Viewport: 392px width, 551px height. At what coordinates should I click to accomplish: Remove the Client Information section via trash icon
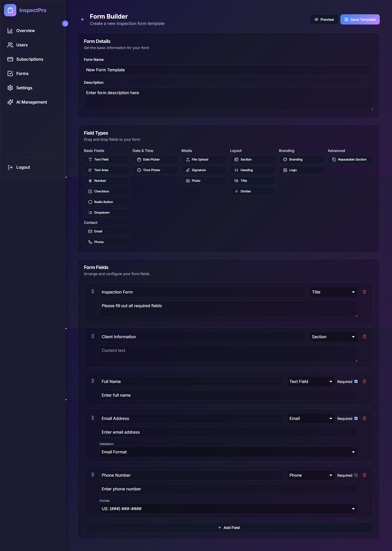tap(364, 337)
